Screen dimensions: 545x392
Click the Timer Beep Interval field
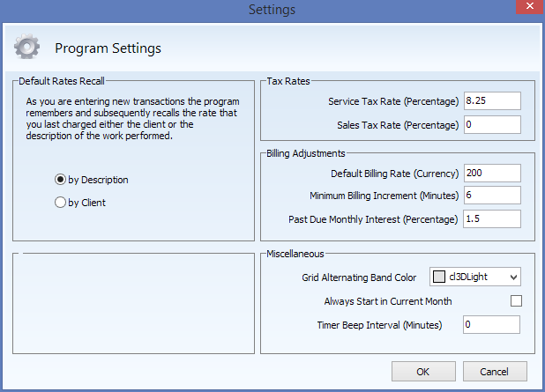pos(491,325)
